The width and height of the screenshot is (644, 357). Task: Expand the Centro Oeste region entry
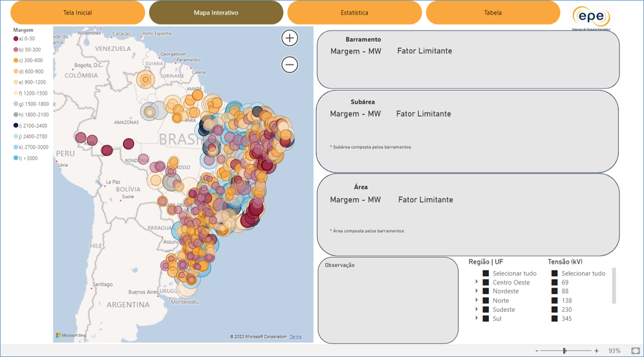pyautogui.click(x=477, y=282)
